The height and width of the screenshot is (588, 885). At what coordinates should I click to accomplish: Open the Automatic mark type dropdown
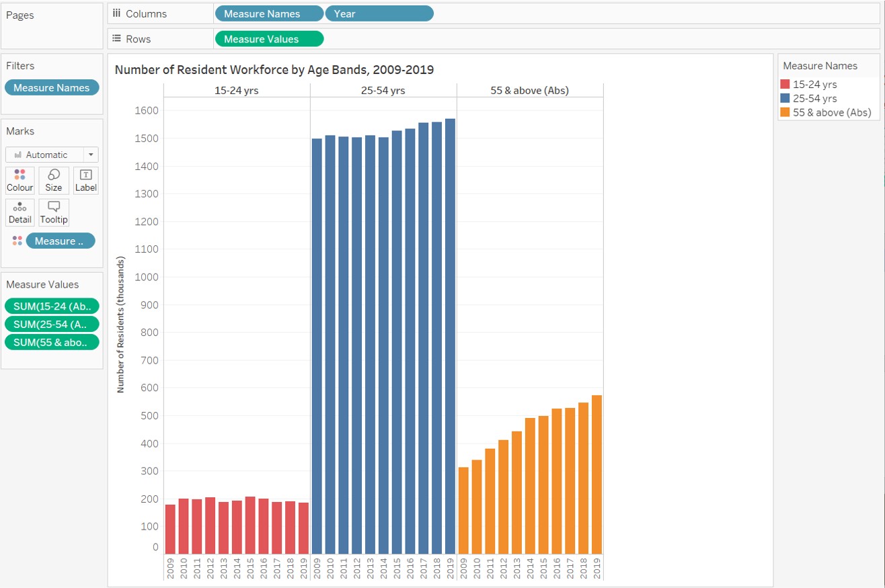tap(90, 154)
